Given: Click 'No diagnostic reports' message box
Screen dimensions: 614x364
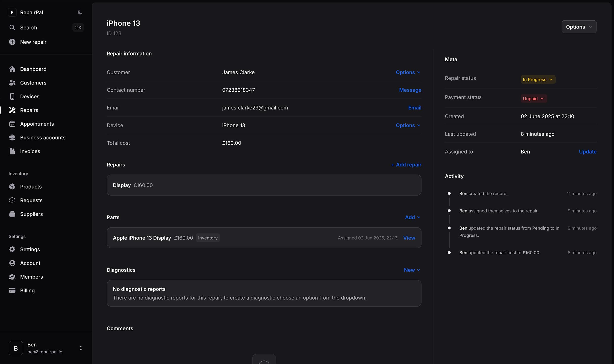Looking at the screenshot, I should coord(264,293).
